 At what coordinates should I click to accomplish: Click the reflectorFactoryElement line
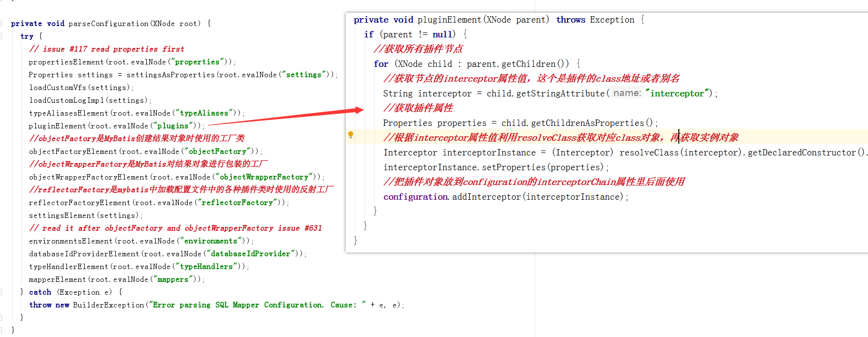(x=159, y=203)
